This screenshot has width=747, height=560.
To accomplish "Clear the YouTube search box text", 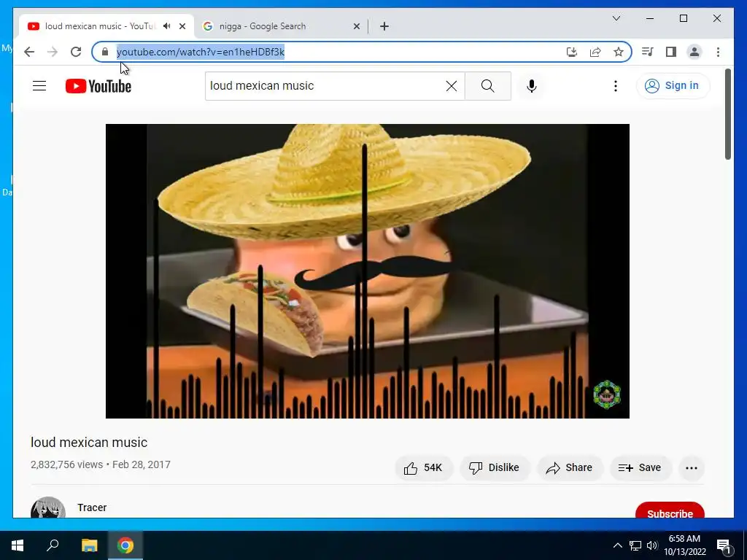I will (451, 86).
